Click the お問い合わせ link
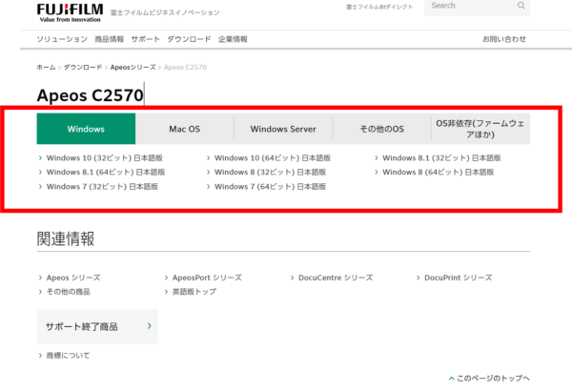This screenshot has width=572, height=392. point(504,39)
